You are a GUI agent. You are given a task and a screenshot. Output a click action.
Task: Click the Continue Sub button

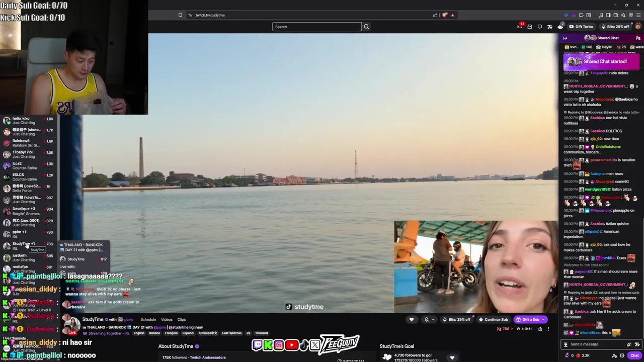point(494,320)
